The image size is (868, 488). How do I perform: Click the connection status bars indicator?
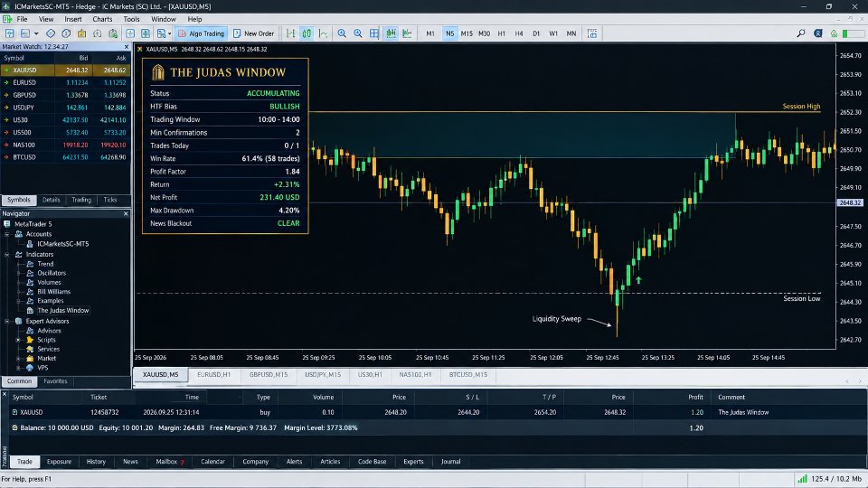pyautogui.click(x=802, y=479)
